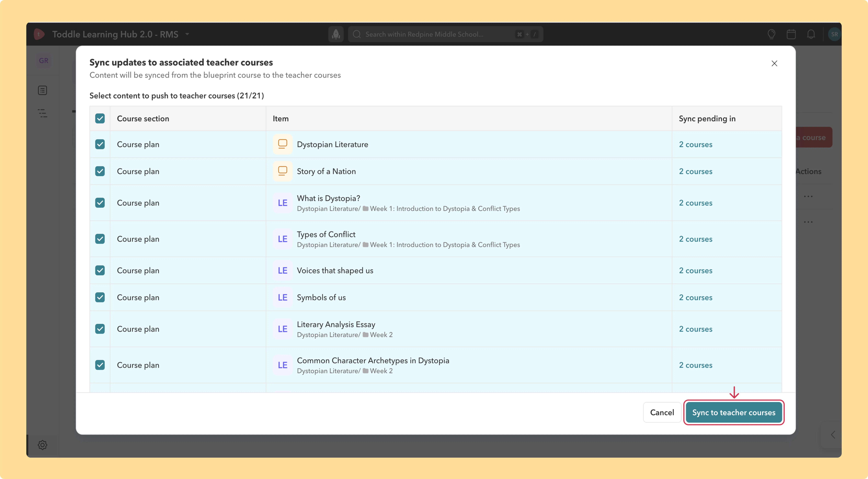Close the sync updates dialog
The width and height of the screenshot is (868, 479).
point(774,63)
